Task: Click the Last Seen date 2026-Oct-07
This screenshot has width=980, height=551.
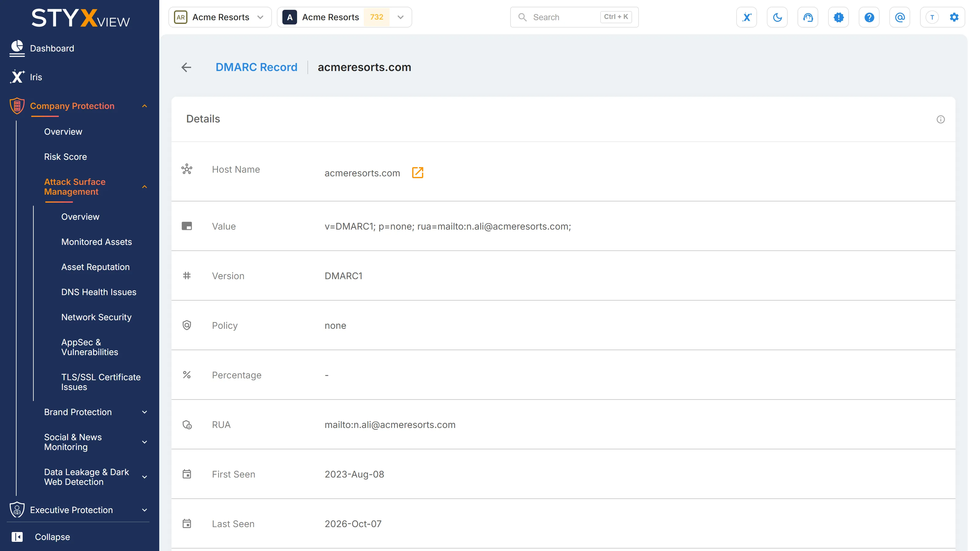Action: (353, 524)
